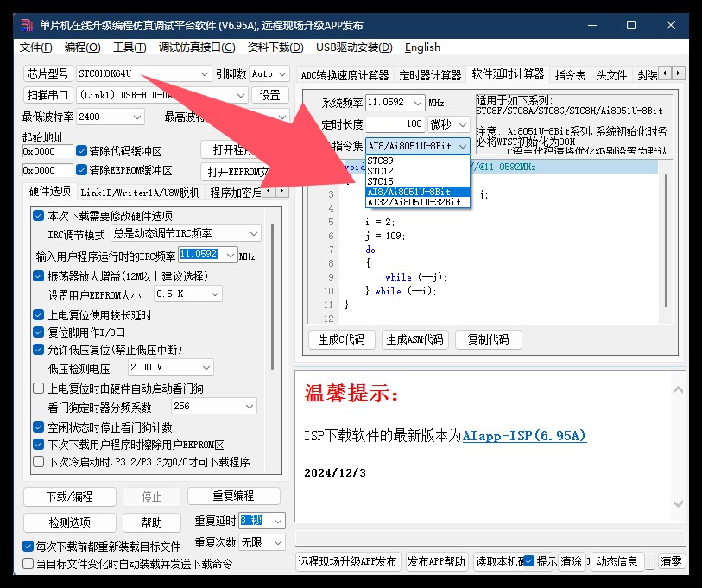Open 定时长度 unit 微秒 dropdown
The height and width of the screenshot is (588, 702).
click(x=449, y=124)
